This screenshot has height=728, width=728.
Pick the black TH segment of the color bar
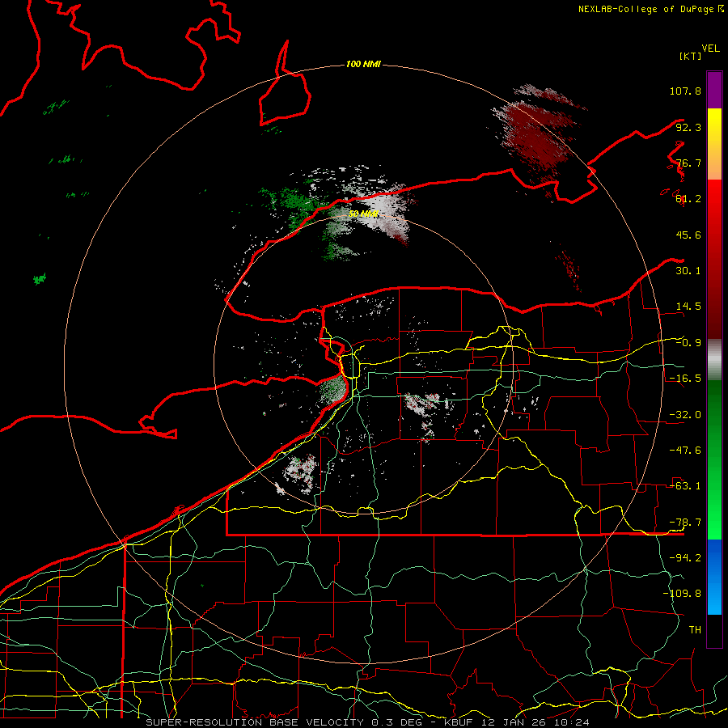tap(714, 630)
